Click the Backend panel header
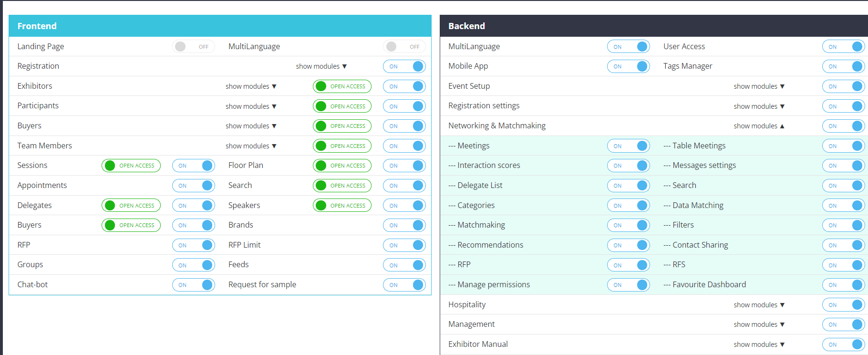The width and height of the screenshot is (868, 355). (x=653, y=26)
